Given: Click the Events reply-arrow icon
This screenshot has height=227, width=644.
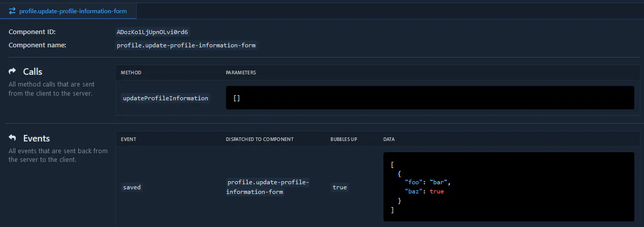Looking at the screenshot, I should tap(13, 138).
